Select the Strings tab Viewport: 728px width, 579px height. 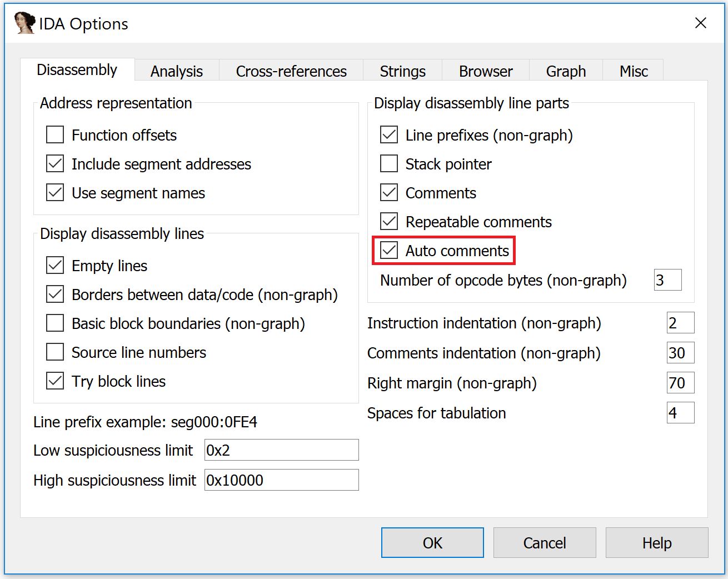click(403, 71)
